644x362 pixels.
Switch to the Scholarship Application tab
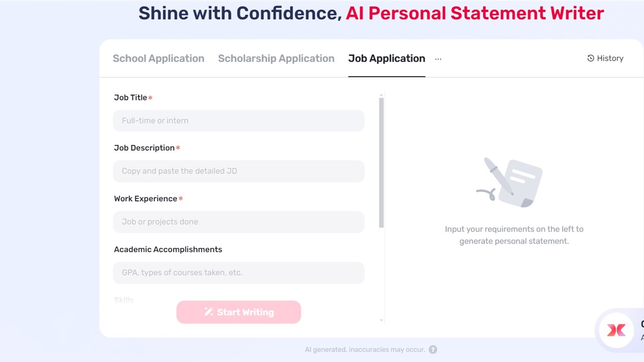pyautogui.click(x=276, y=58)
